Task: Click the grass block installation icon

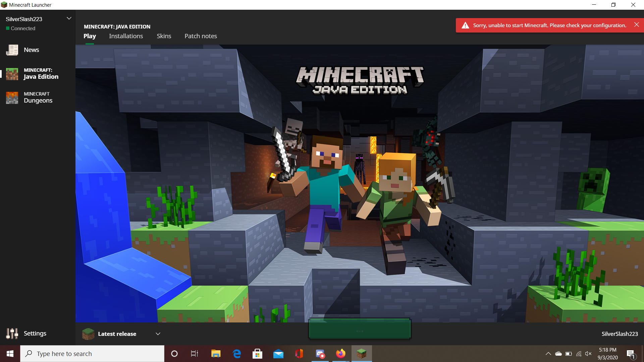Action: pyautogui.click(x=88, y=334)
